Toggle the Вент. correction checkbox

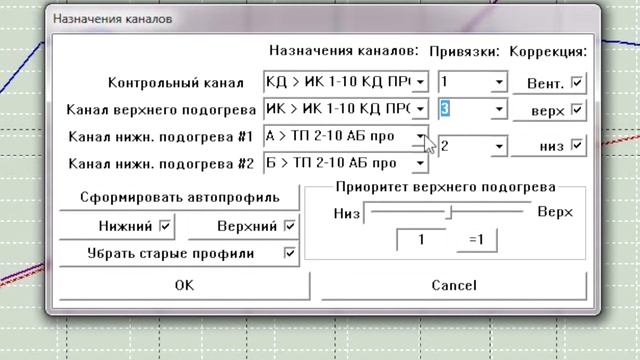click(x=576, y=83)
